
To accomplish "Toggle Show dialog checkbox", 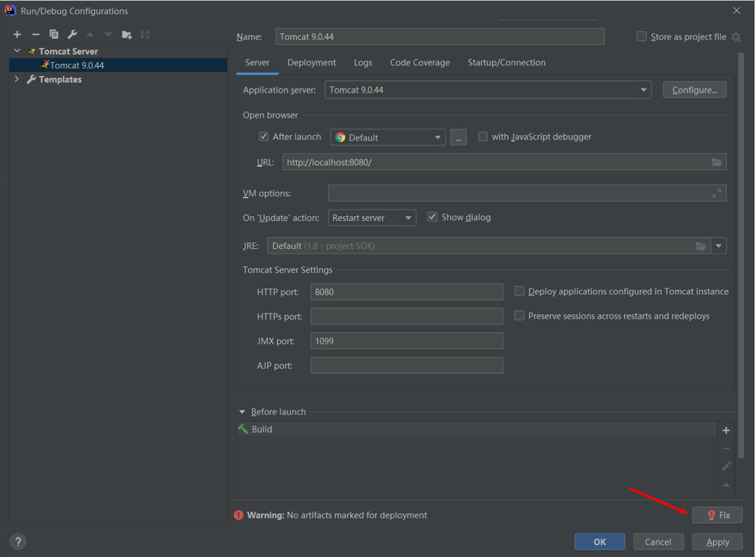I will coord(433,217).
